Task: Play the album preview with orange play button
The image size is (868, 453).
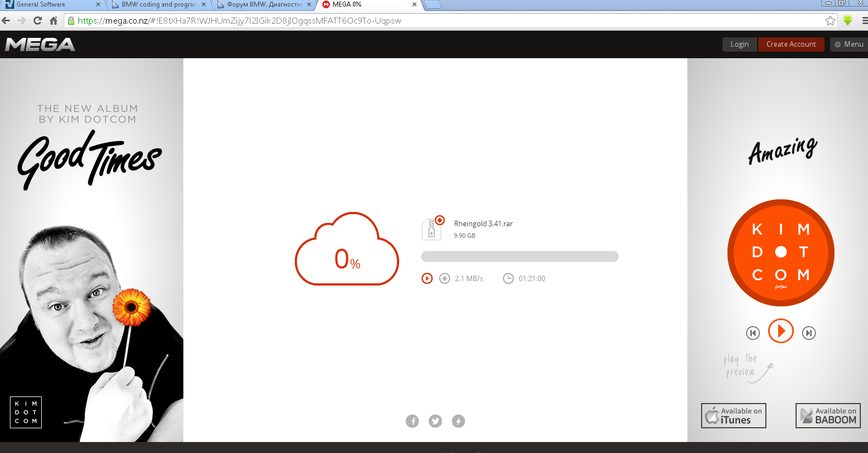Action: tap(781, 331)
